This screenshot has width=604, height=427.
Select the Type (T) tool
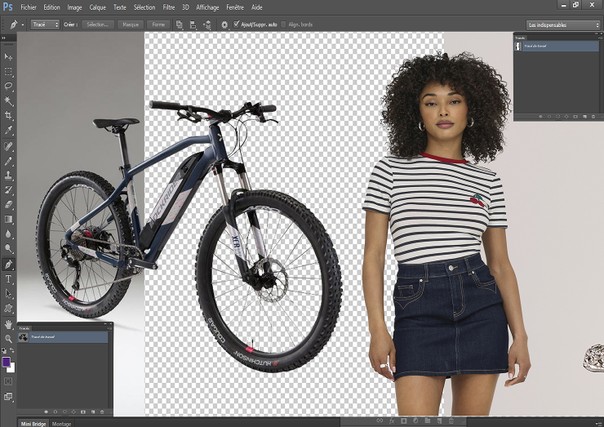9,279
